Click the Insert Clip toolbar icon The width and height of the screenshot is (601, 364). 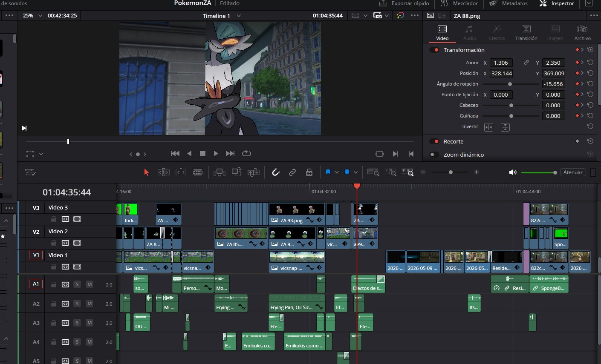click(x=220, y=172)
